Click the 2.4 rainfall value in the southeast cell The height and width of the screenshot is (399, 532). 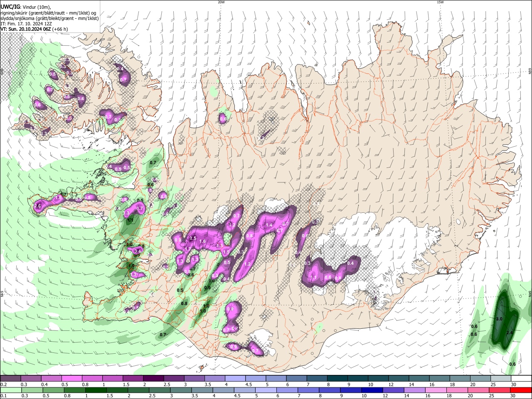510,332
